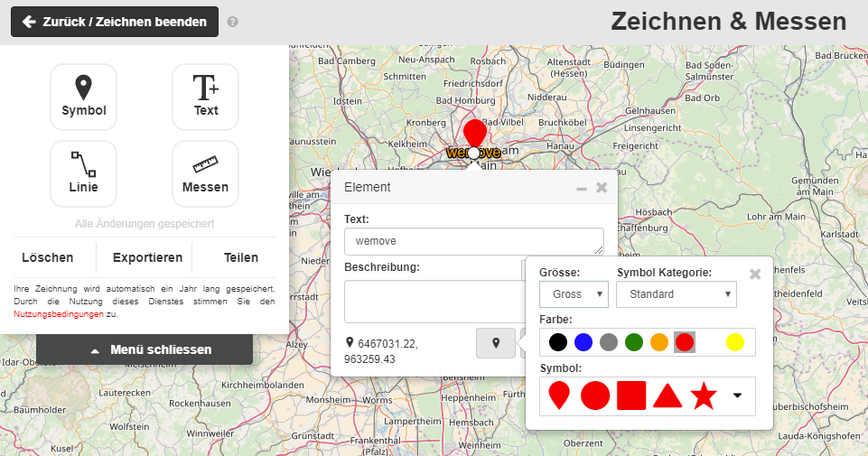Pick the square symbol shape
This screenshot has width=868, height=456.
631,396
